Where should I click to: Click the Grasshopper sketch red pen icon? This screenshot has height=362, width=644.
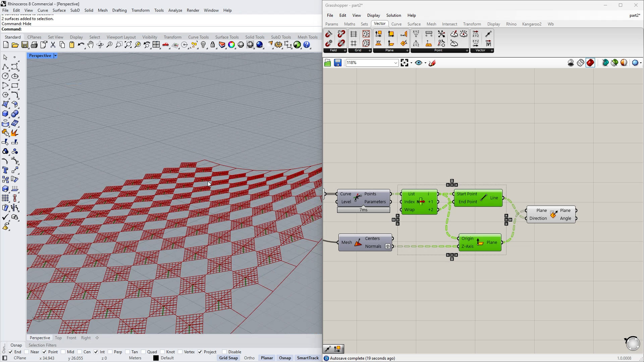coord(432,63)
